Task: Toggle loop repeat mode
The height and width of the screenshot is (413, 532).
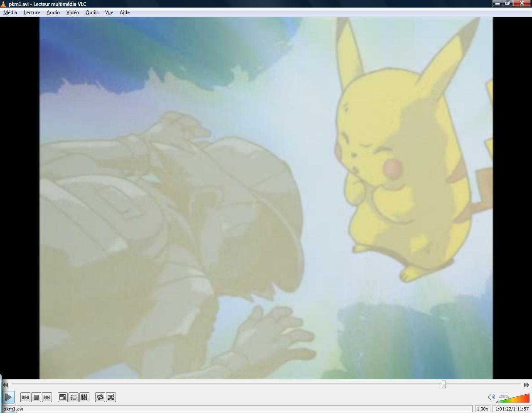Action: click(100, 397)
